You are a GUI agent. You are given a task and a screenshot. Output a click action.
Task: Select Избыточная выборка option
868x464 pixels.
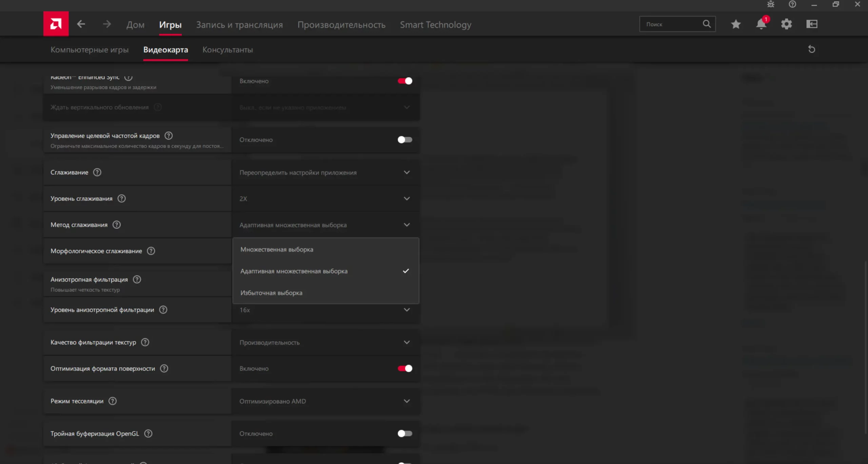point(271,293)
